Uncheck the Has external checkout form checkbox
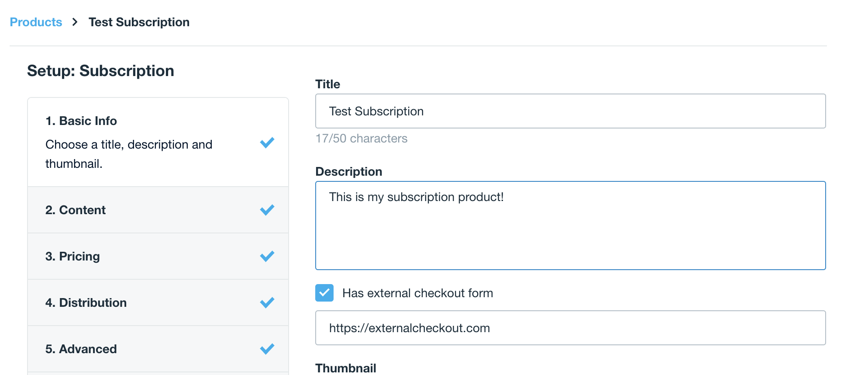 324,293
